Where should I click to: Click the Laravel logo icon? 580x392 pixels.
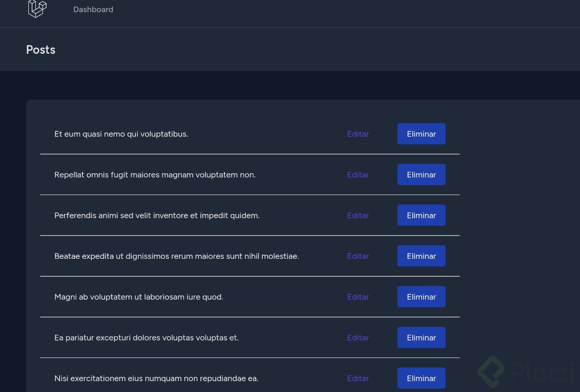37,9
